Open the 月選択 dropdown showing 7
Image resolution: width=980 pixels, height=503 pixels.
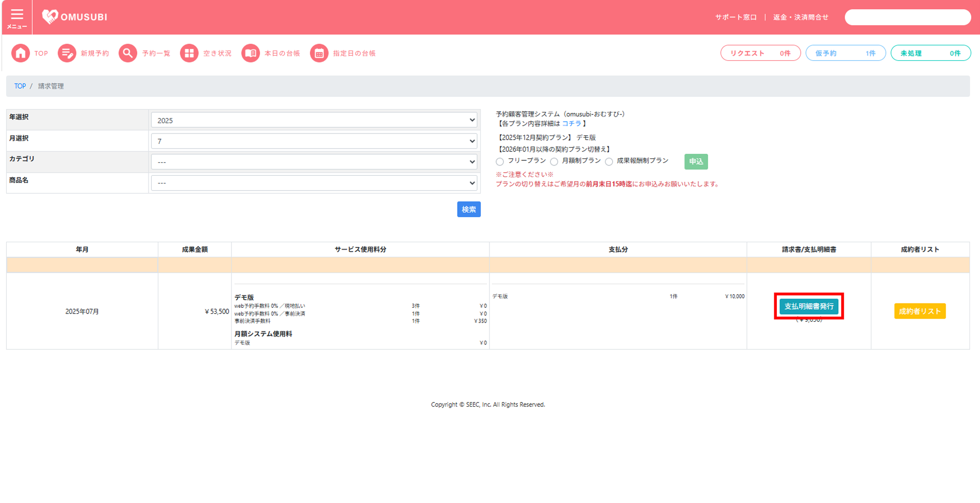click(x=314, y=141)
